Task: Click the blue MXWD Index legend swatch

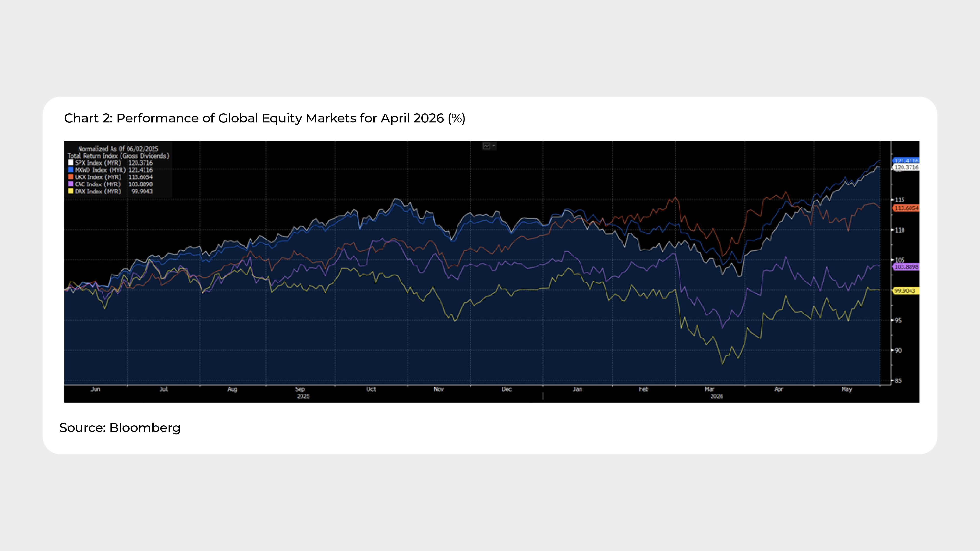Action: pyautogui.click(x=70, y=170)
